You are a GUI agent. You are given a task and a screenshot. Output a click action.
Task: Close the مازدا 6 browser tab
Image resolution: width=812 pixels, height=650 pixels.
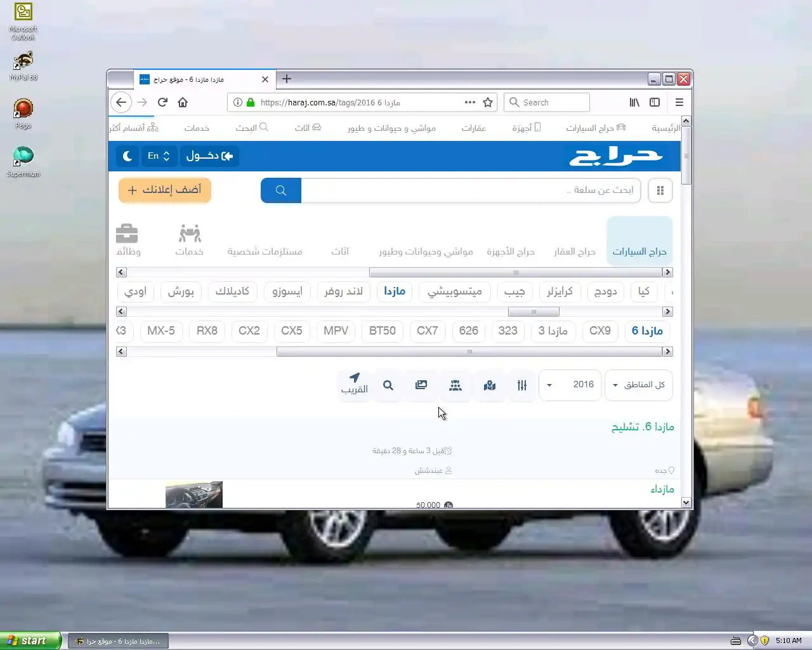tap(265, 79)
